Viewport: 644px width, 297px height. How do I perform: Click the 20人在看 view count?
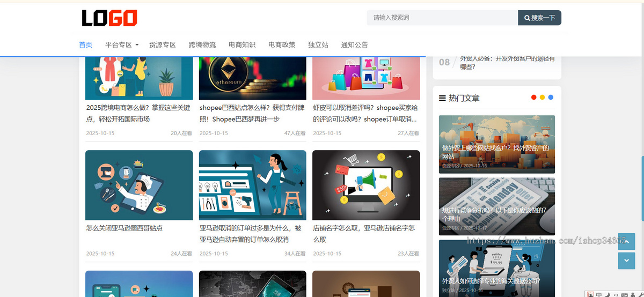[181, 133]
